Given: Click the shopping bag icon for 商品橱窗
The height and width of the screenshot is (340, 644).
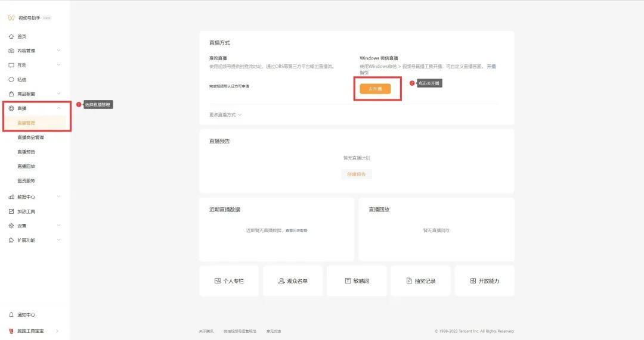Looking at the screenshot, I should point(11,94).
